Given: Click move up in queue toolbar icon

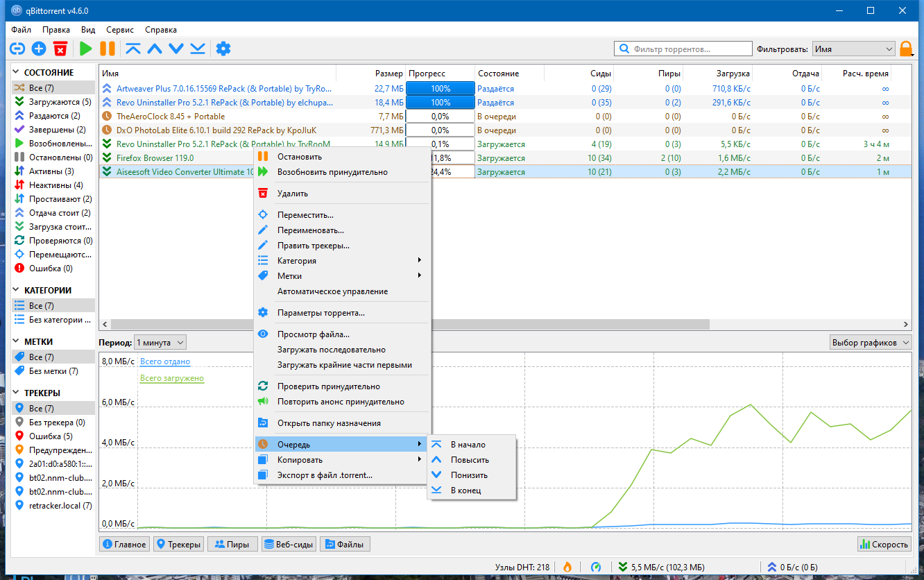Looking at the screenshot, I should pyautogui.click(x=155, y=49).
